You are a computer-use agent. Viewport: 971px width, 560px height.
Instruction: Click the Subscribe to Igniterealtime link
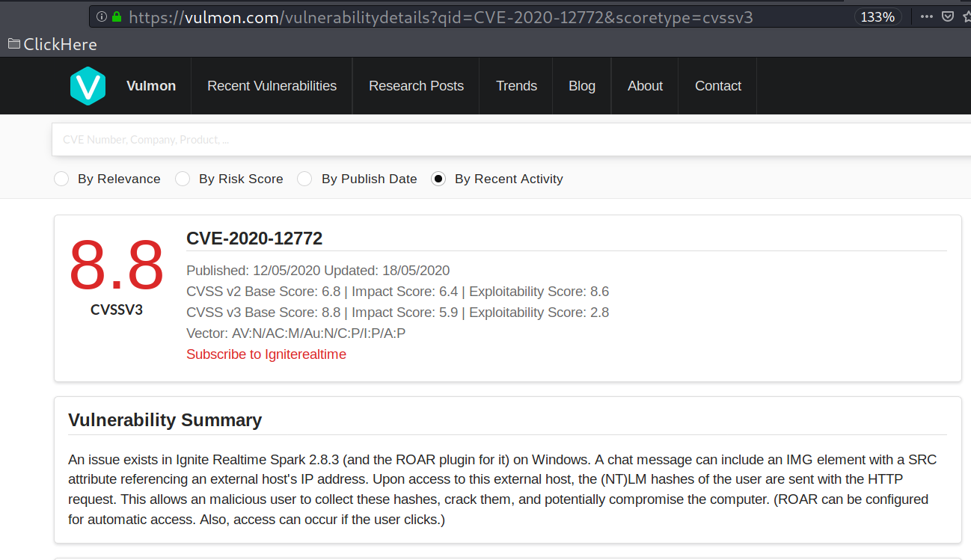click(266, 354)
